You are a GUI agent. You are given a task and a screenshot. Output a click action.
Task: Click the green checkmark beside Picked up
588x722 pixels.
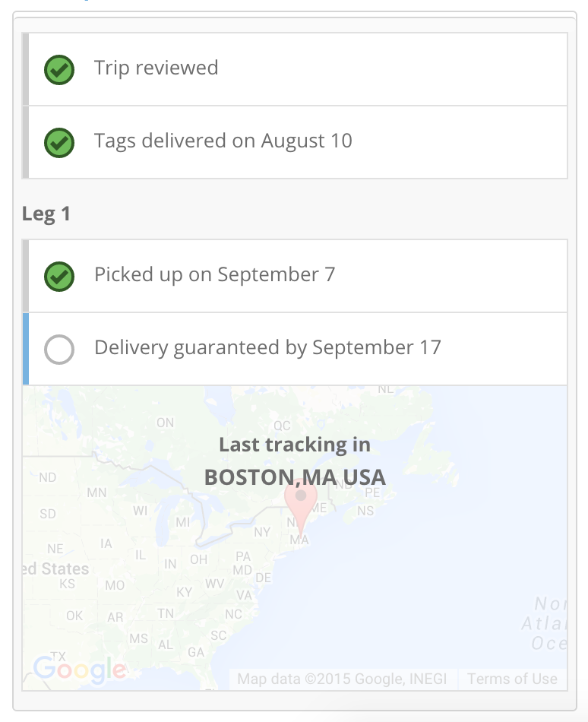point(59,277)
